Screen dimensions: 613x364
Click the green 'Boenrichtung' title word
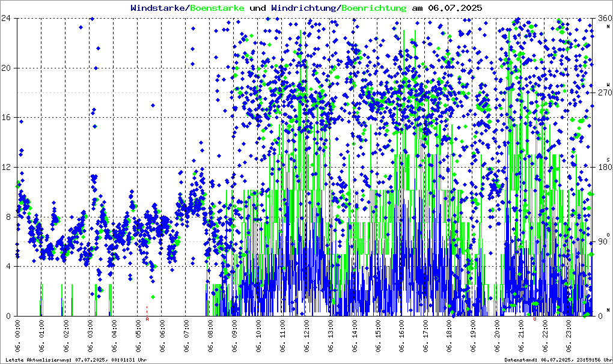tap(373, 8)
